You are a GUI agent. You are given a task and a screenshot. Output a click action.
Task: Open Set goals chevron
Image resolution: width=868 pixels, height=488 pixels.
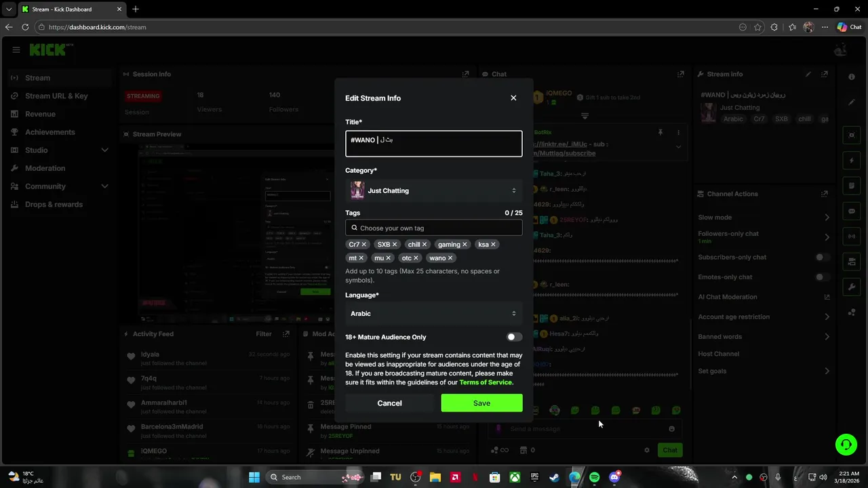tap(827, 371)
